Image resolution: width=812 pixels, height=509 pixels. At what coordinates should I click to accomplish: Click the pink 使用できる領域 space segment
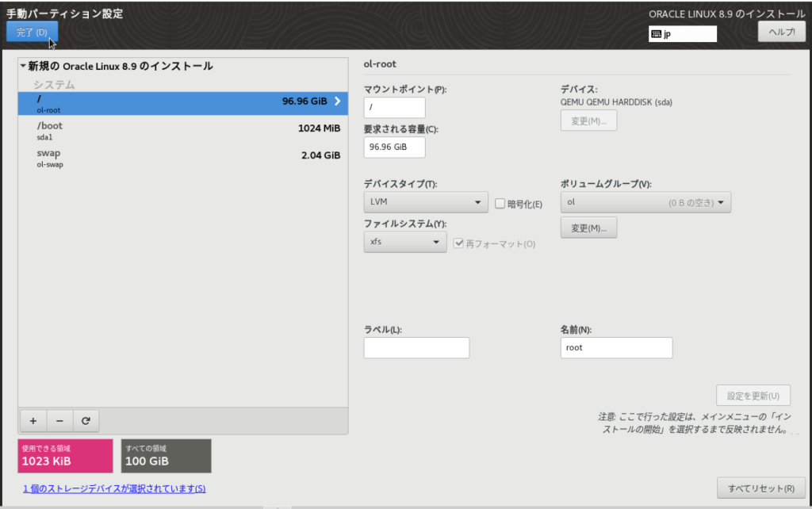tap(65, 456)
